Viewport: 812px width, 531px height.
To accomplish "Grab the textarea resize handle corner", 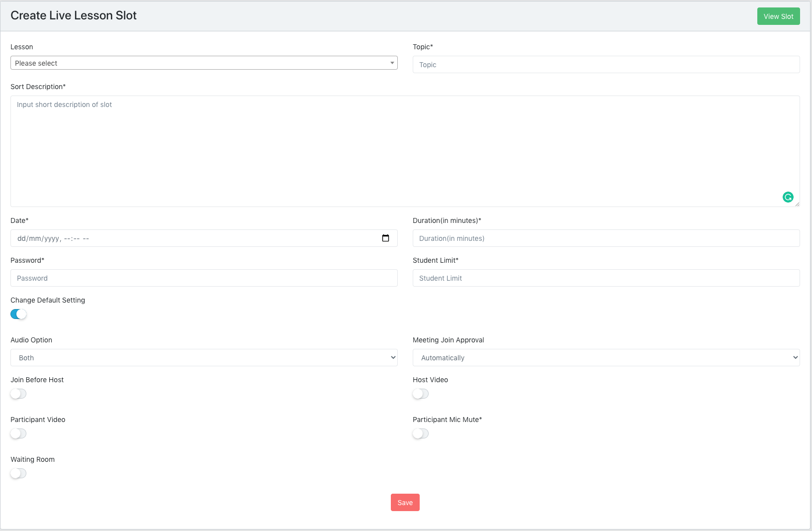I will 797,204.
